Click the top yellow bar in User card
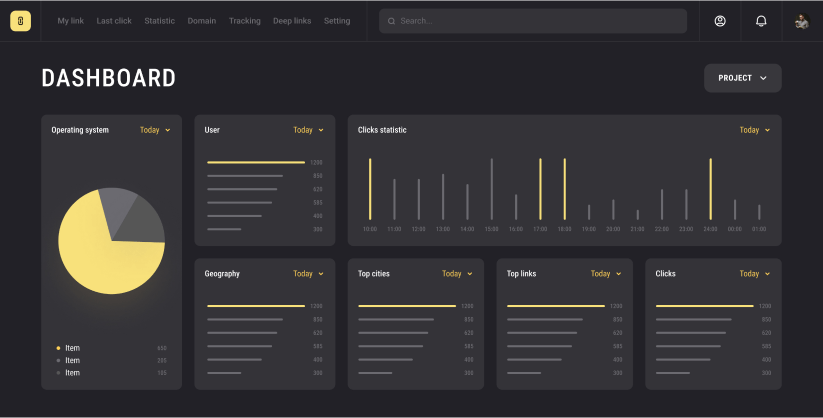Image resolution: width=823 pixels, height=418 pixels. (x=255, y=162)
